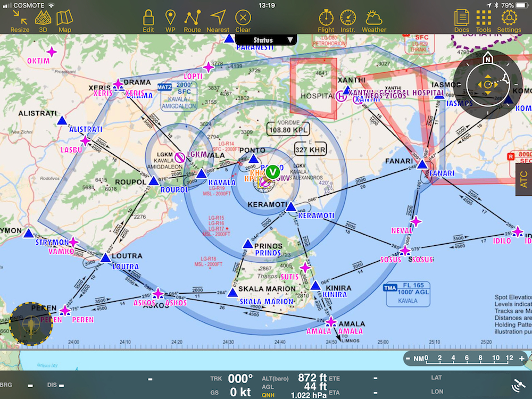Screen dimensions: 532x399
Task: Tap the PONTO waypoint triangle
Action: coord(253,159)
